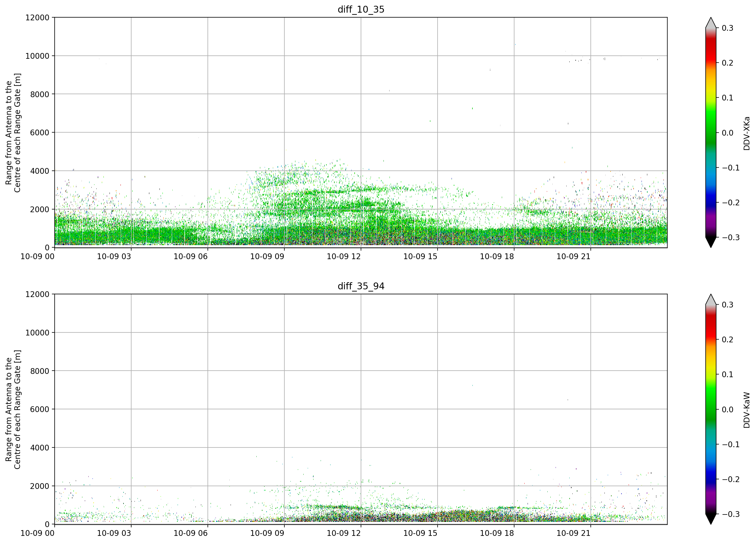Click the top plot y-axis label 4000
756x543 pixels.
[40, 171]
